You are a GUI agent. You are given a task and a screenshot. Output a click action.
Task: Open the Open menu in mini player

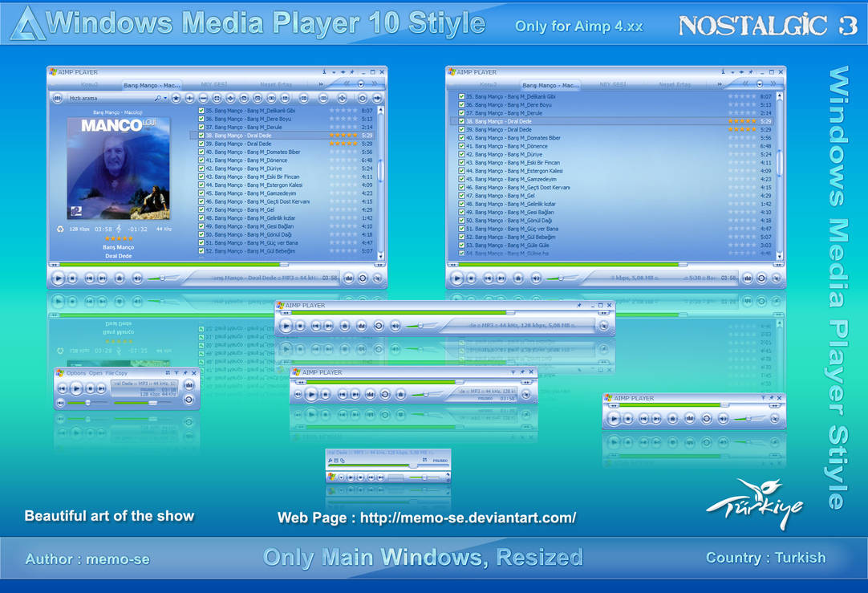point(95,373)
